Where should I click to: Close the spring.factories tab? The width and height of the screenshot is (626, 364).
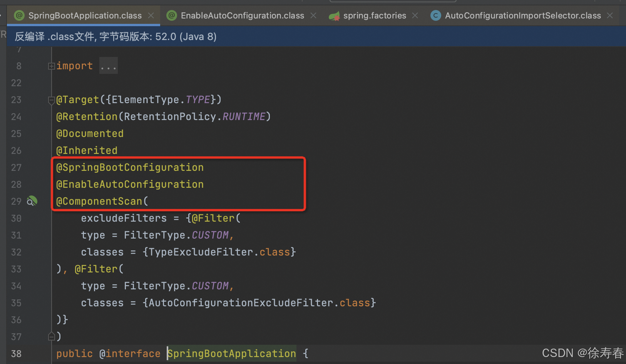415,15
